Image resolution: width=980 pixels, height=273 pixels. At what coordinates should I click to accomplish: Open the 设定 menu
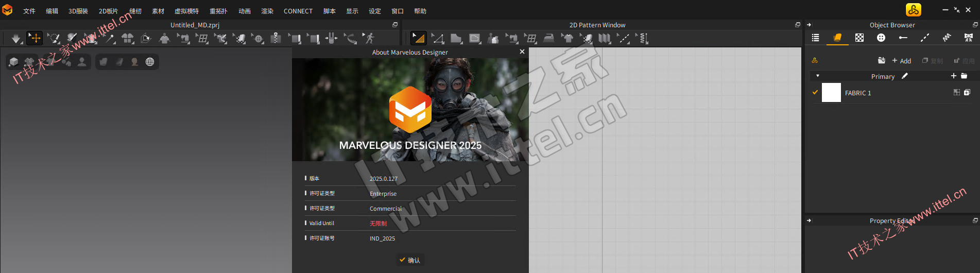(x=375, y=11)
